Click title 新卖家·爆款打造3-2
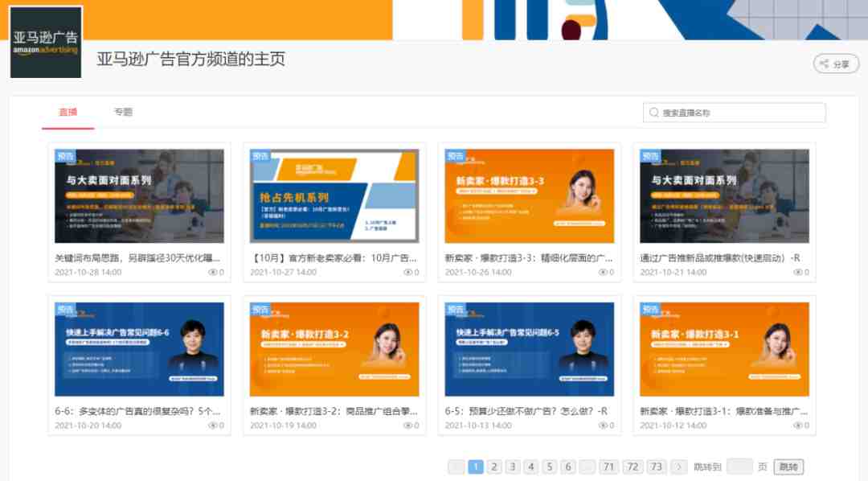The image size is (868, 481). coord(334,411)
